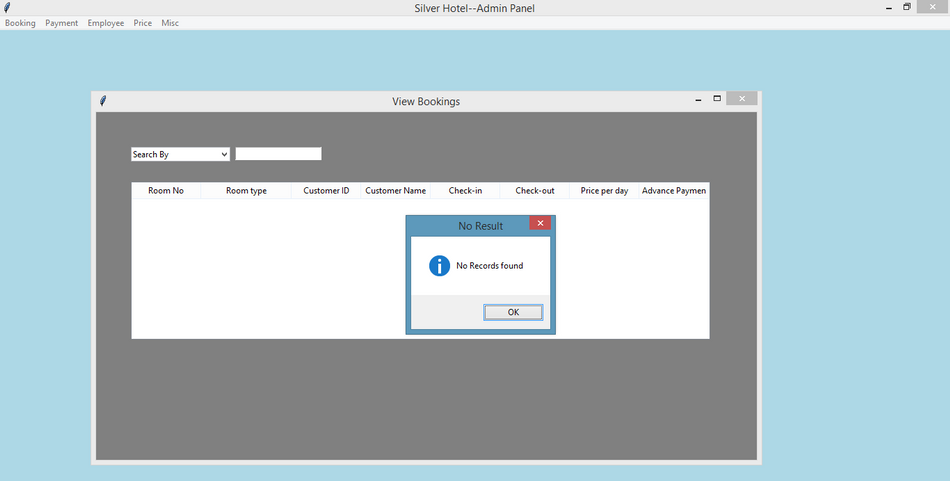Open the Misc menu
The height and width of the screenshot is (481, 950).
click(x=170, y=23)
